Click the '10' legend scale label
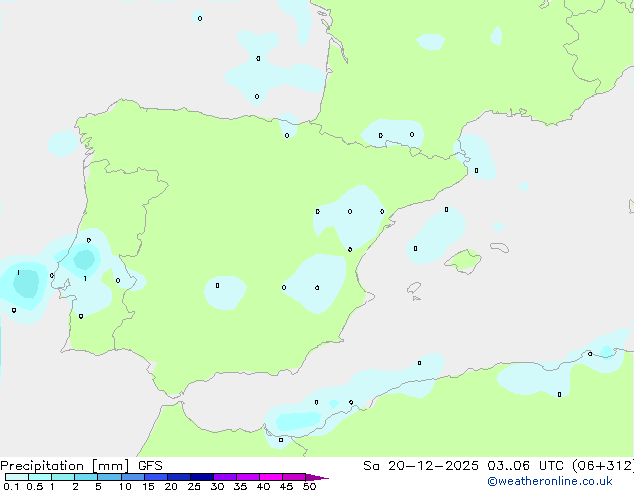 pyautogui.click(x=125, y=486)
